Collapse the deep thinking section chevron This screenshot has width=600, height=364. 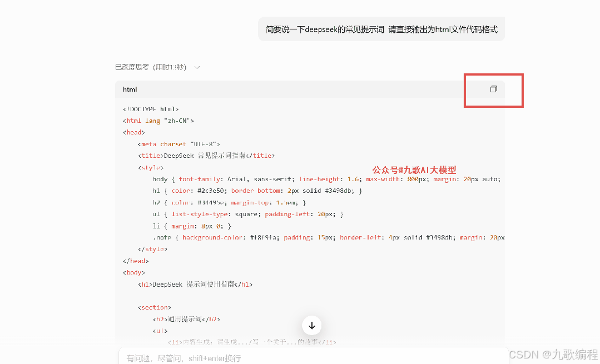pyautogui.click(x=197, y=67)
